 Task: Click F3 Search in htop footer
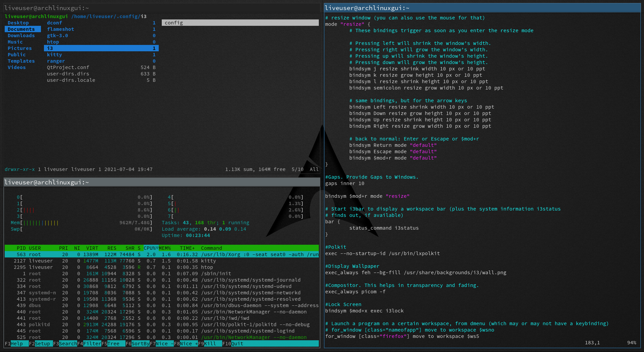point(65,344)
